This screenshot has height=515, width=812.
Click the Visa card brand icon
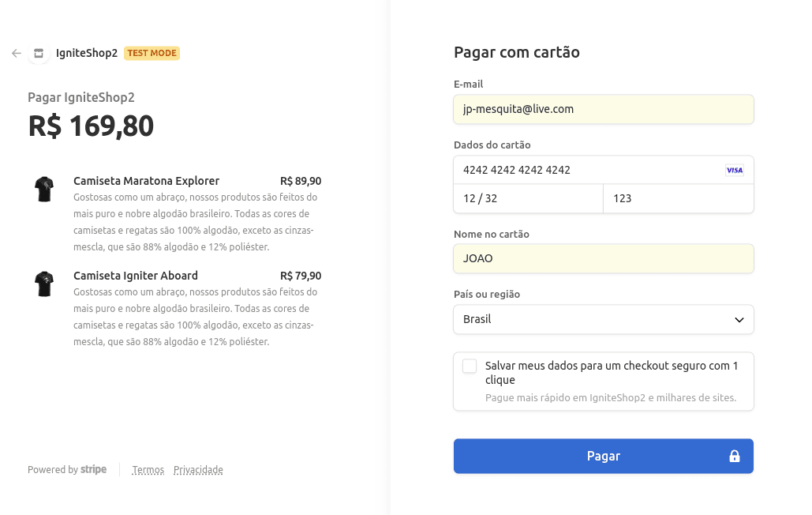tap(735, 170)
